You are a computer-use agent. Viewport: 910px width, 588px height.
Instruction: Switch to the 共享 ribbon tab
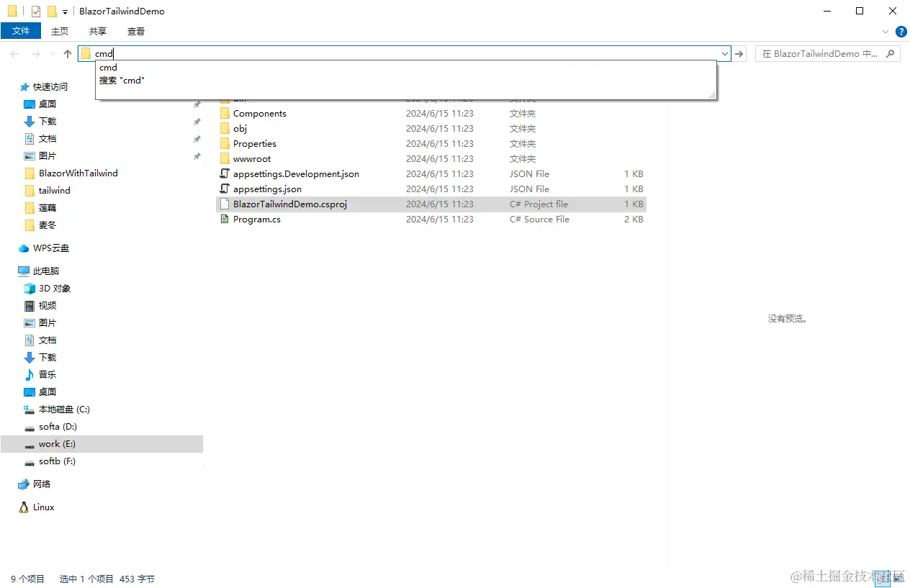[x=98, y=31]
